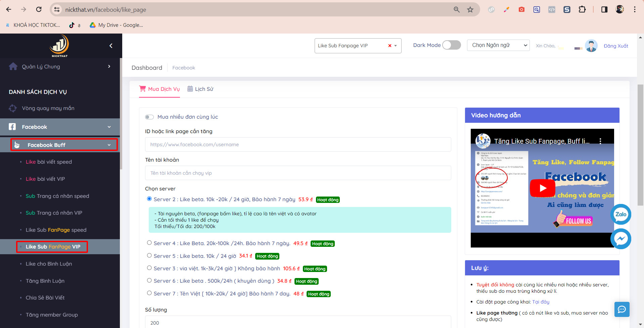Open Zalo chat floating button

point(620,214)
